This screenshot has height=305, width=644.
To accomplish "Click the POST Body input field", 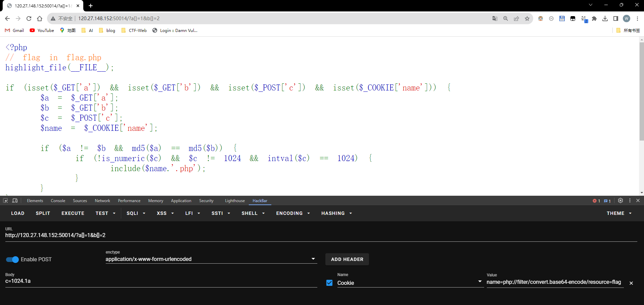I will pos(161,281).
